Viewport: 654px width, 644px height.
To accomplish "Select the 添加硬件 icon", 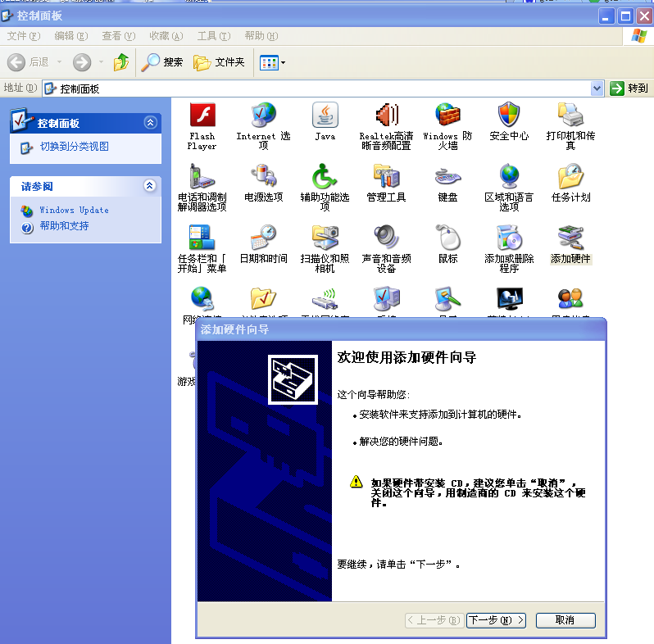I will click(570, 238).
